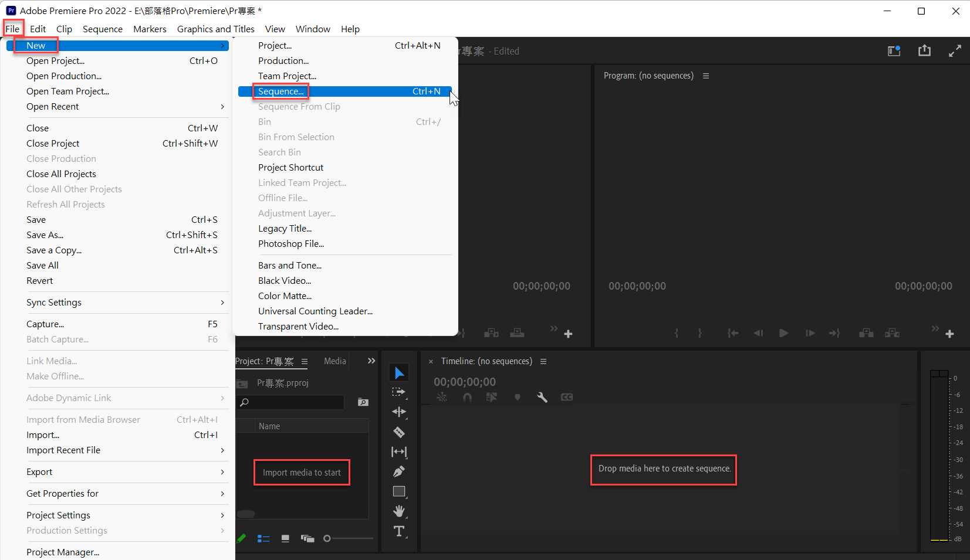Switch Project panel to Icon View

coord(285,538)
